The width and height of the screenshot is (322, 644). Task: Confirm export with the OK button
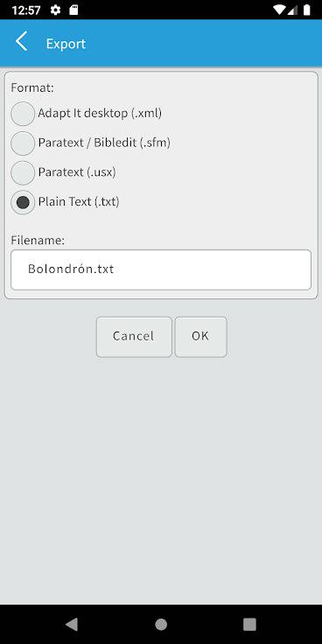[x=201, y=337]
